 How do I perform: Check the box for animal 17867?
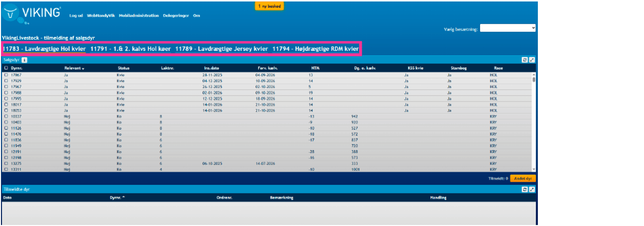6,75
